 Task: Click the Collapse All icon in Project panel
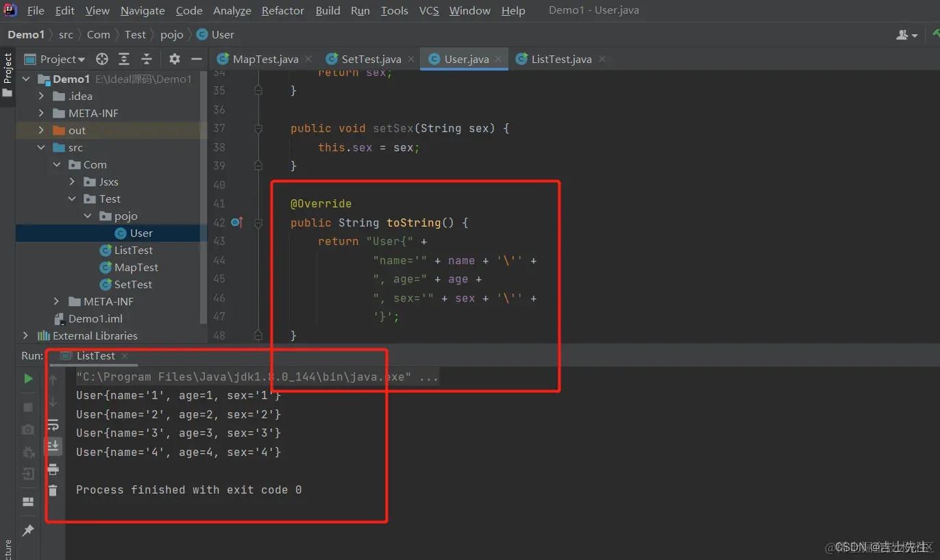[x=147, y=59]
